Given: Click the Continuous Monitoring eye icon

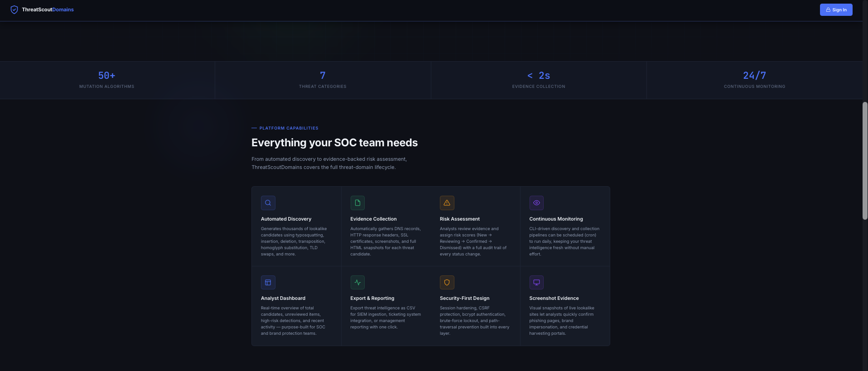Looking at the screenshot, I should pyautogui.click(x=536, y=203).
